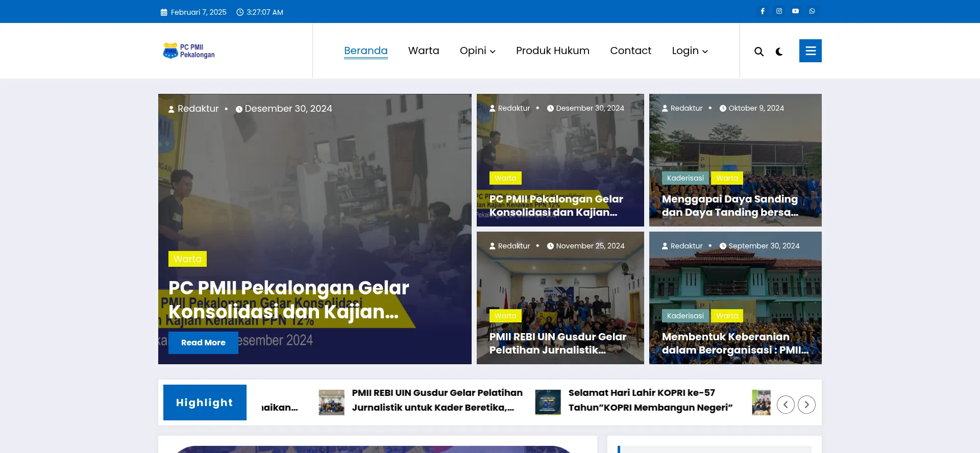Screen dimensions: 980x453
Task: Click Oktober 9, 2024 date link
Action: coord(752,108)
